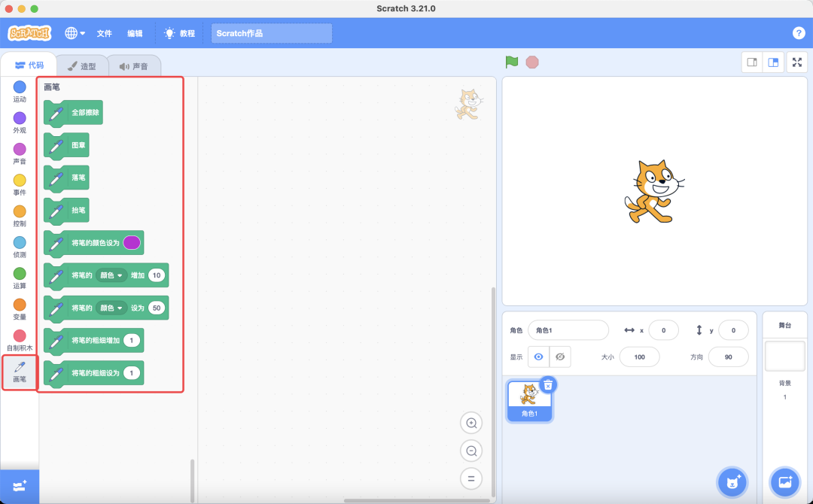Select the 画笔 pen extension category

coord(20,372)
